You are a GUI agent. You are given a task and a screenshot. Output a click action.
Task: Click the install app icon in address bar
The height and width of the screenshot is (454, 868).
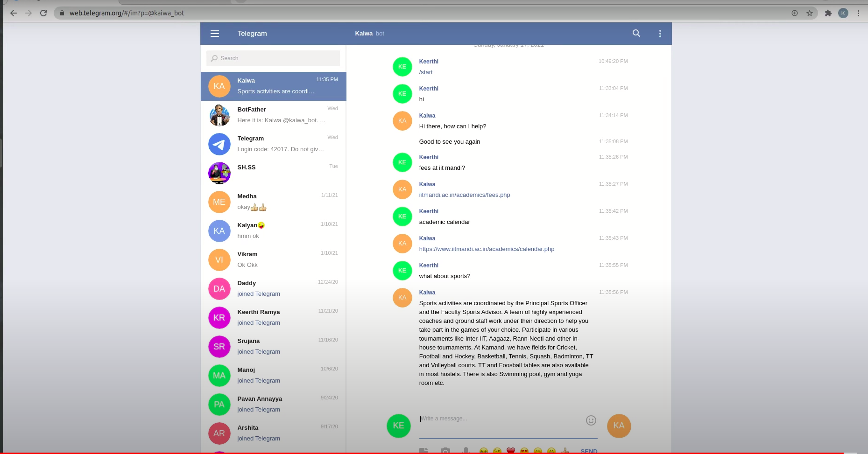795,13
